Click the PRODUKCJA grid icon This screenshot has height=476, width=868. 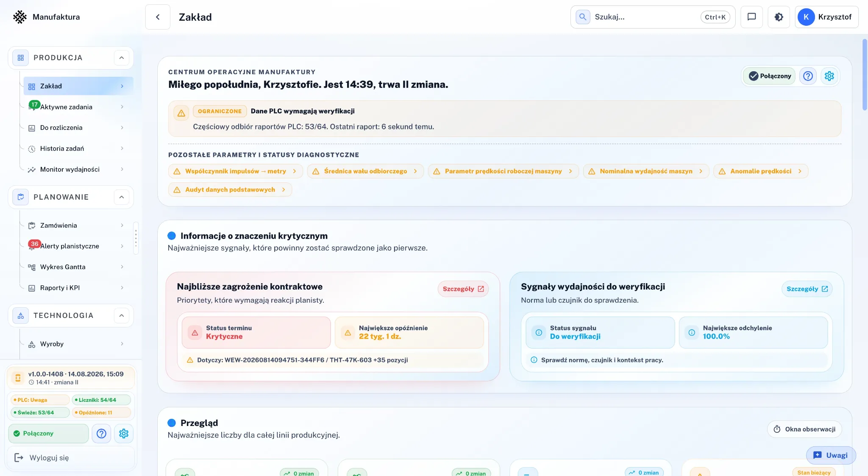click(x=20, y=58)
